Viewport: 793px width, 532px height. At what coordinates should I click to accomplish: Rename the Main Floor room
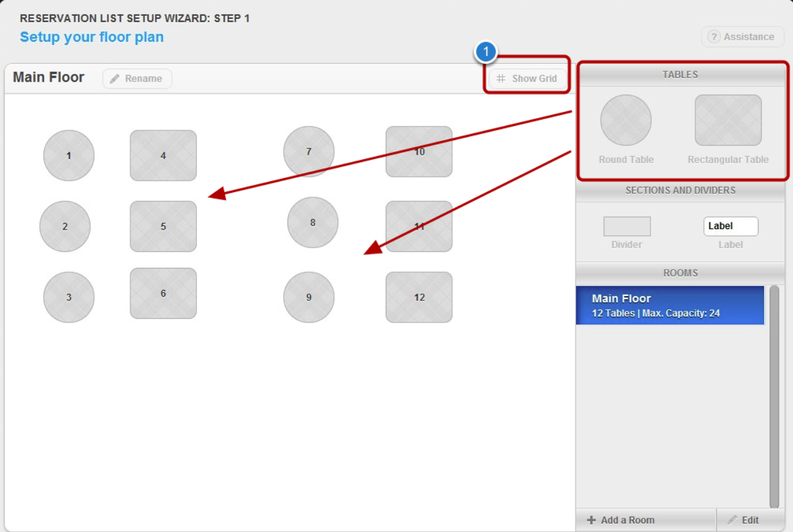tap(137, 79)
